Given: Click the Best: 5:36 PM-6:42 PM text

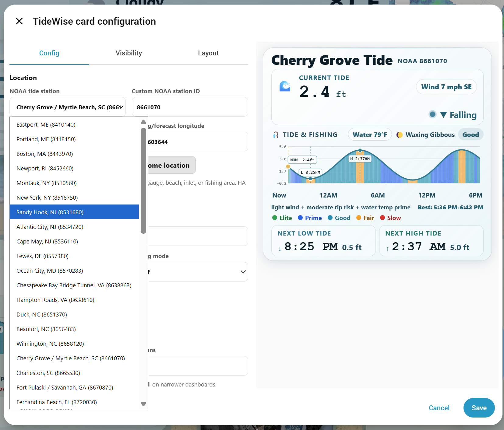Looking at the screenshot, I should pyautogui.click(x=450, y=208).
